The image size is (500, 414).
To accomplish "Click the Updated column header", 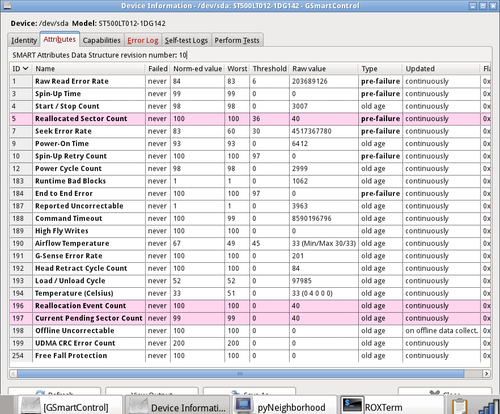I will [x=441, y=69].
